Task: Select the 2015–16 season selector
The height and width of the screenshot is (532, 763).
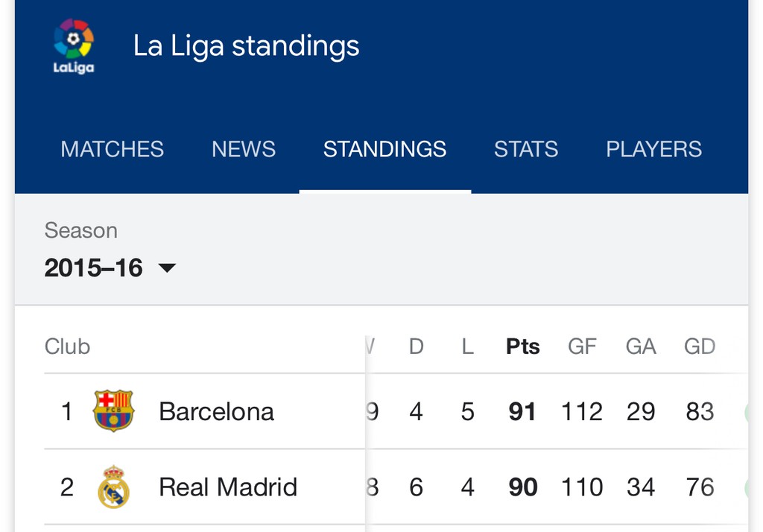Action: pyautogui.click(x=94, y=267)
